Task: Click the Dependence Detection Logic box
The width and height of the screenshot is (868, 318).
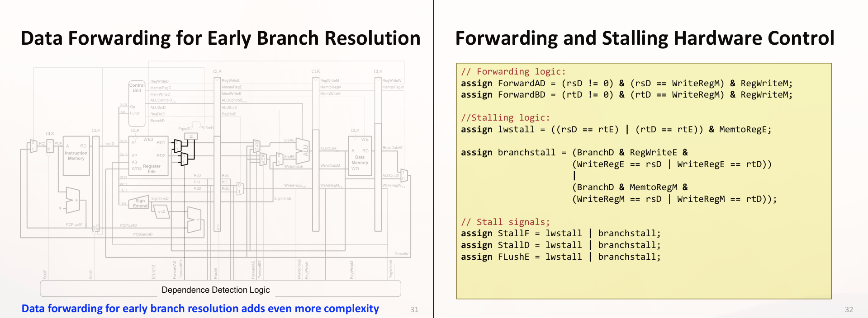Action: pyautogui.click(x=216, y=290)
